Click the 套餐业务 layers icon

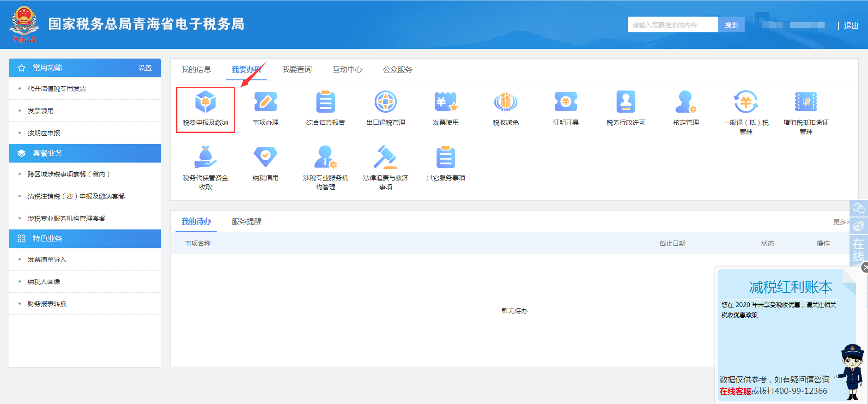(x=21, y=153)
